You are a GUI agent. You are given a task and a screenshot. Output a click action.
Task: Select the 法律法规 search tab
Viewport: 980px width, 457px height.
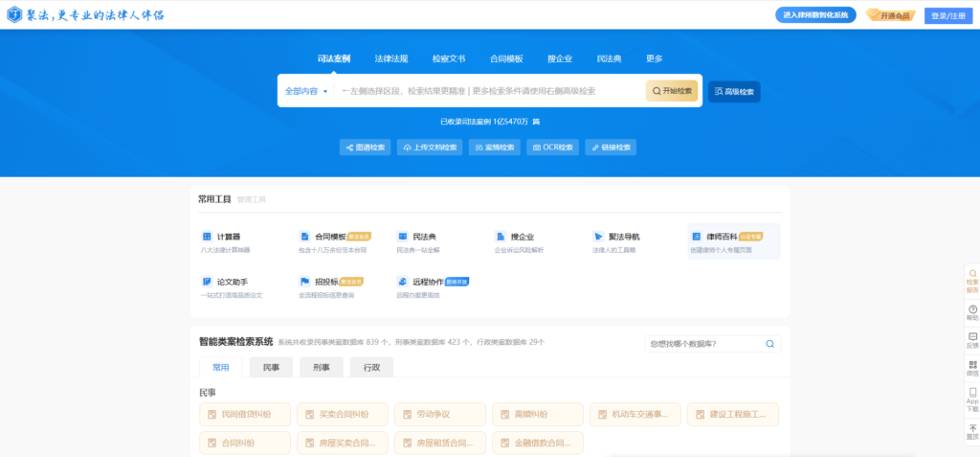coord(391,58)
